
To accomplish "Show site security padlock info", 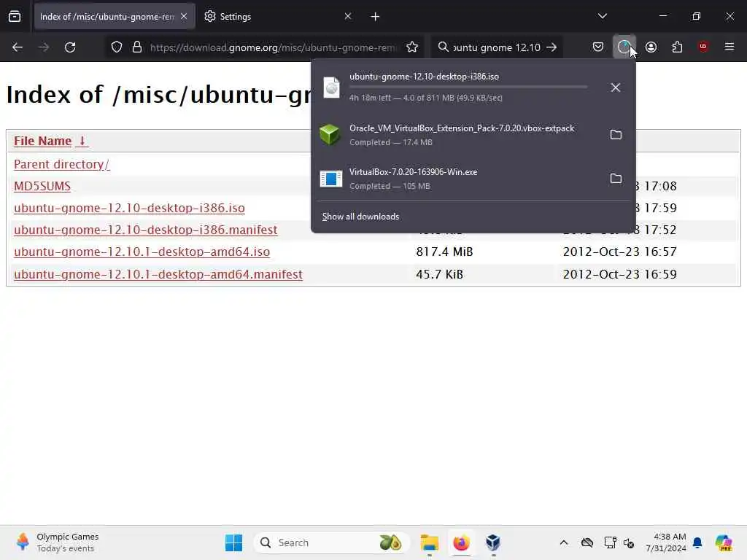I will 137,47.
